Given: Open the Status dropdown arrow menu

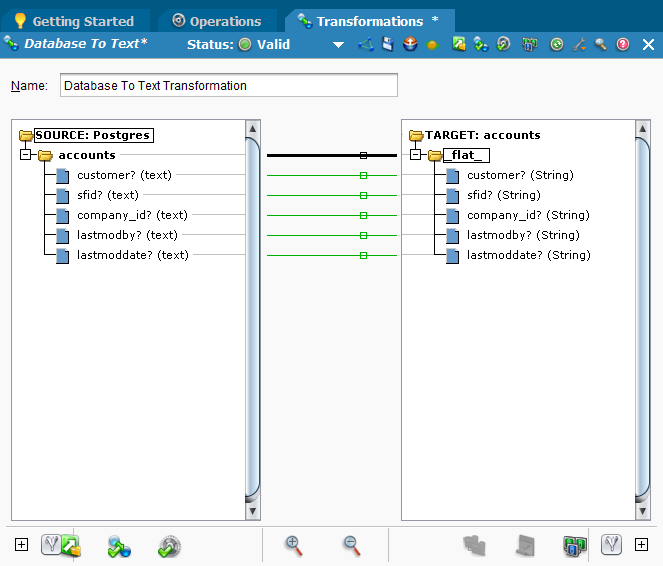Looking at the screenshot, I should point(338,45).
